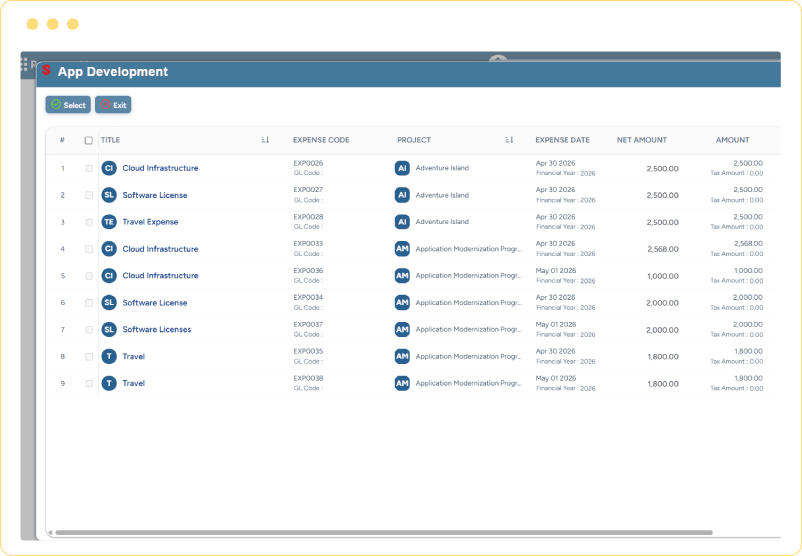Click the Exit button
This screenshot has width=802, height=556.
pos(113,105)
